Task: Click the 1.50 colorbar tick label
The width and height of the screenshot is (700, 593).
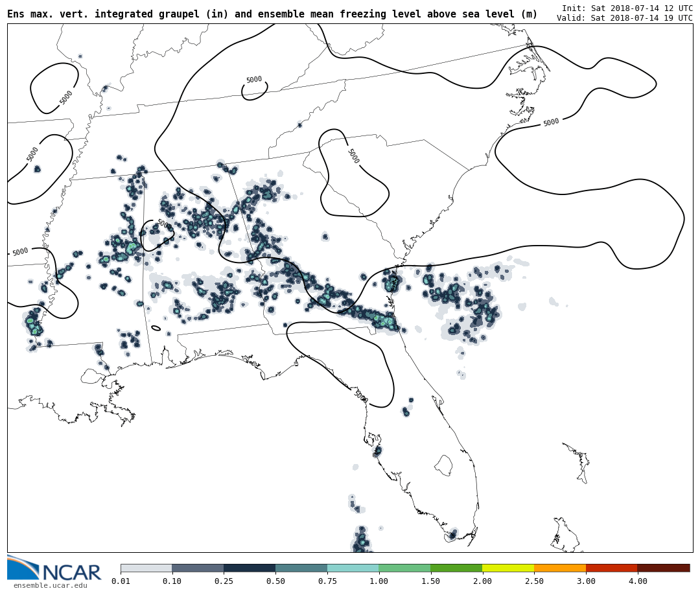Action: 431,581
